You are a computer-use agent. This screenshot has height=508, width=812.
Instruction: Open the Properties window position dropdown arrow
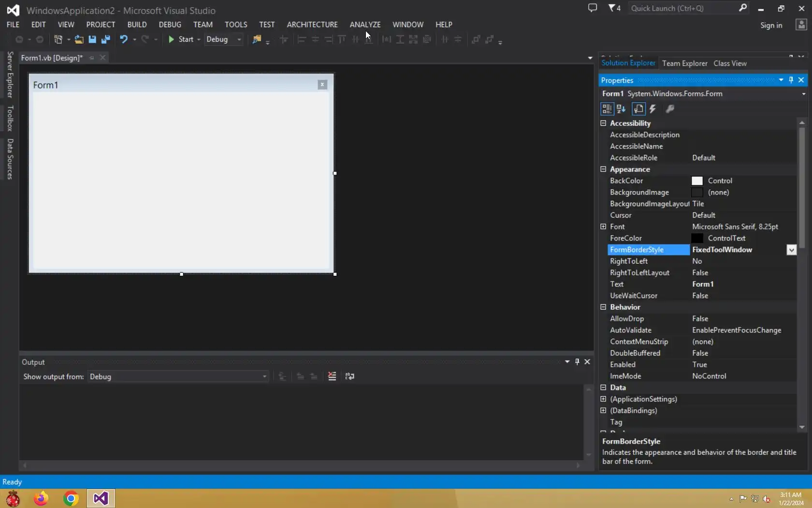(781, 80)
